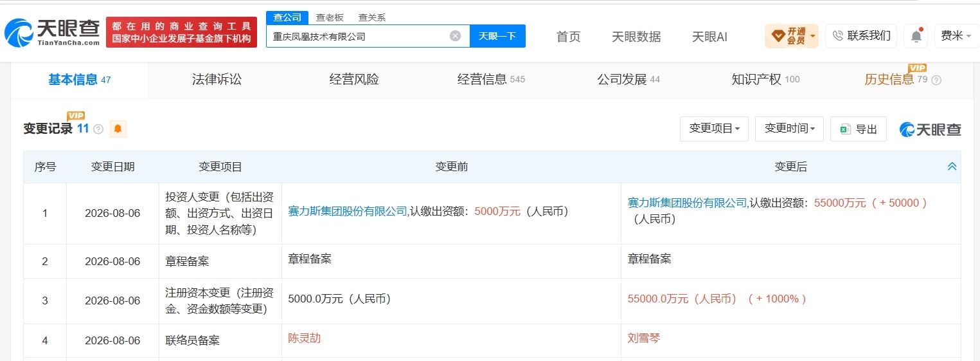Screen dimensions: 980x361
Task: Open the 陈灵劼 person link
Action: pos(305,338)
